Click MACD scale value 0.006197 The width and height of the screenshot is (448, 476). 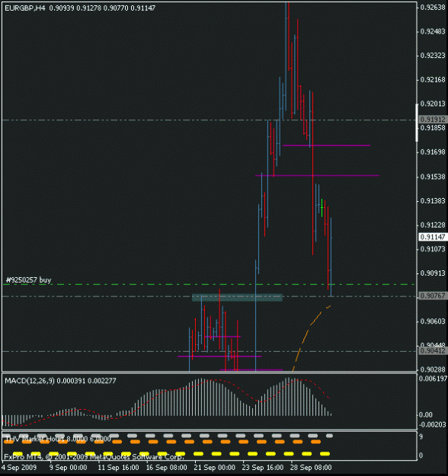[433, 379]
